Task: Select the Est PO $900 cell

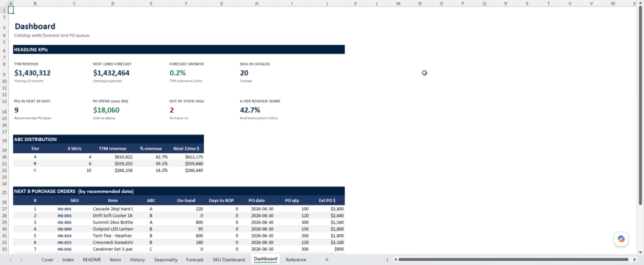Action: click(327, 249)
